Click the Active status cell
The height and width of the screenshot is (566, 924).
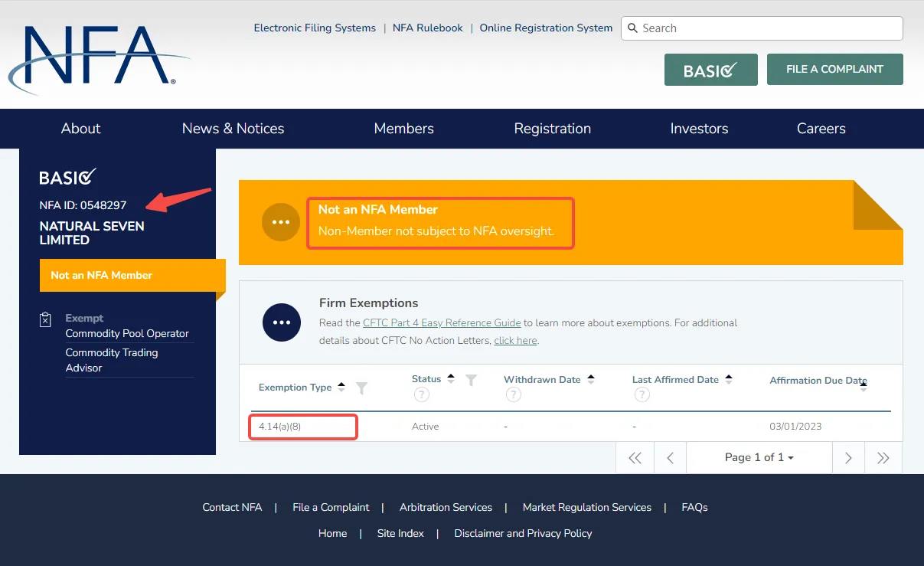pos(425,427)
